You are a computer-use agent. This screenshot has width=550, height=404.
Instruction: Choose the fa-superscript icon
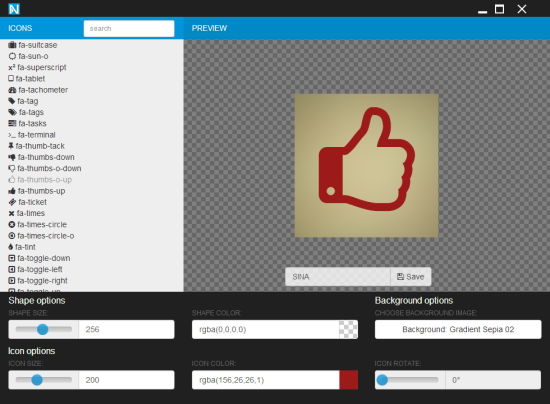pyautogui.click(x=37, y=67)
